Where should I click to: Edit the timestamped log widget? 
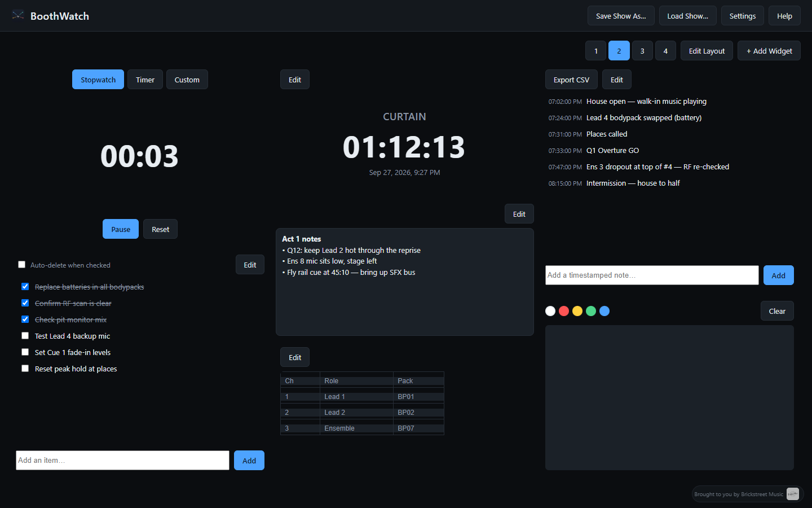click(617, 80)
